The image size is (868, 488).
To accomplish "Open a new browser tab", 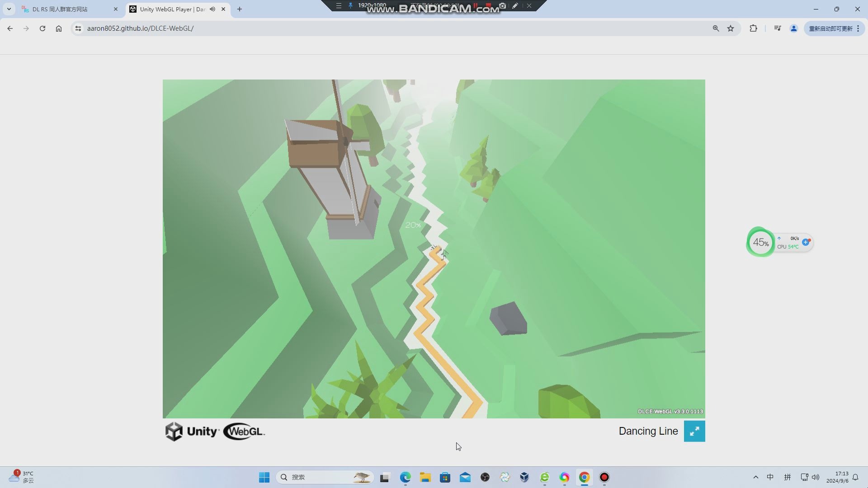I will click(x=240, y=9).
